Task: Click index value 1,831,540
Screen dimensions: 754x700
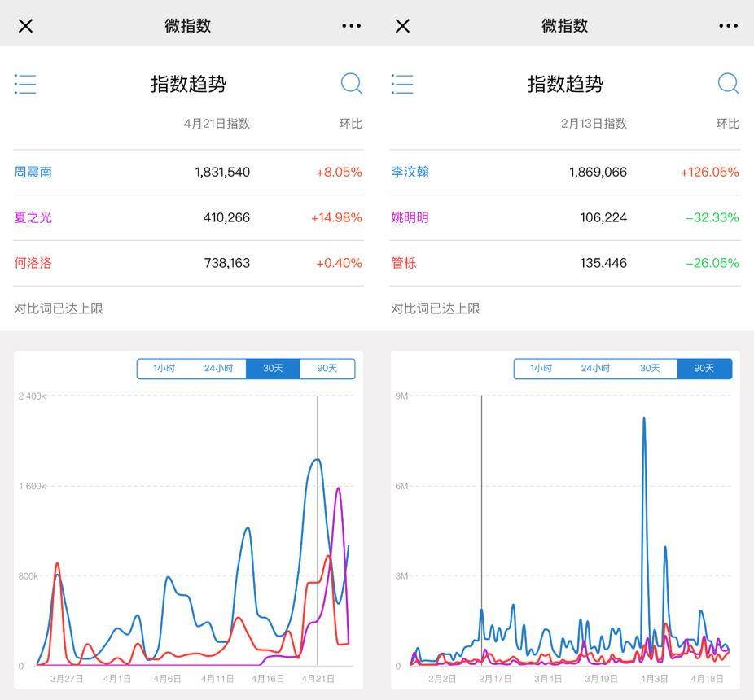Action: [222, 172]
